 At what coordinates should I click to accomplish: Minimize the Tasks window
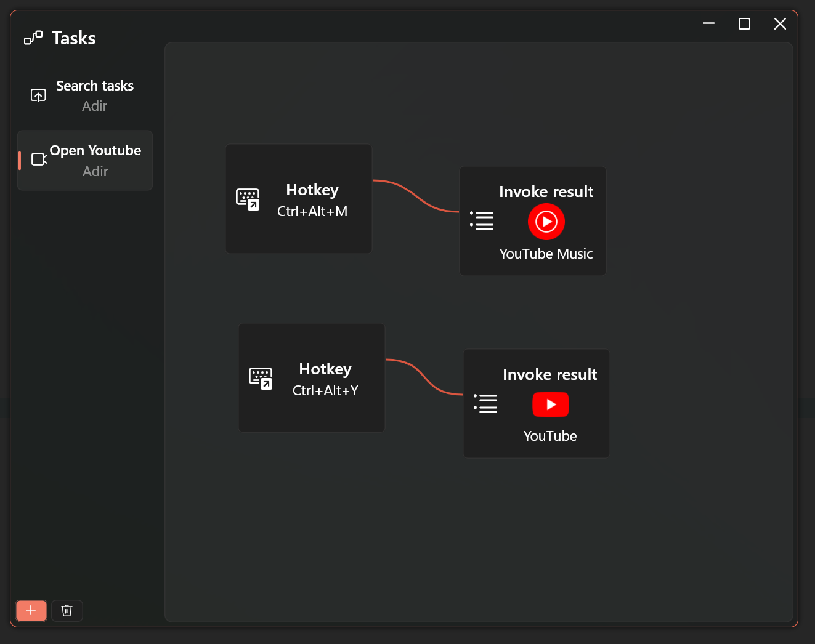[x=709, y=23]
